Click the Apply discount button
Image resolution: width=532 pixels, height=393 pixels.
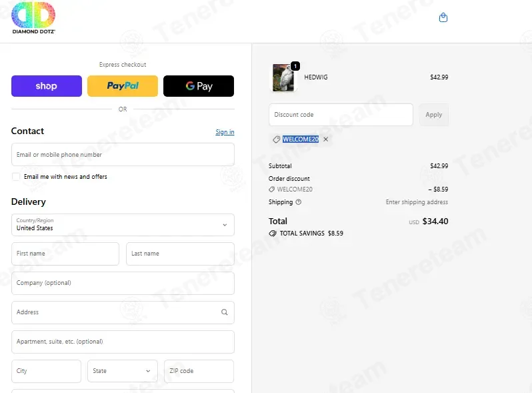tap(433, 115)
